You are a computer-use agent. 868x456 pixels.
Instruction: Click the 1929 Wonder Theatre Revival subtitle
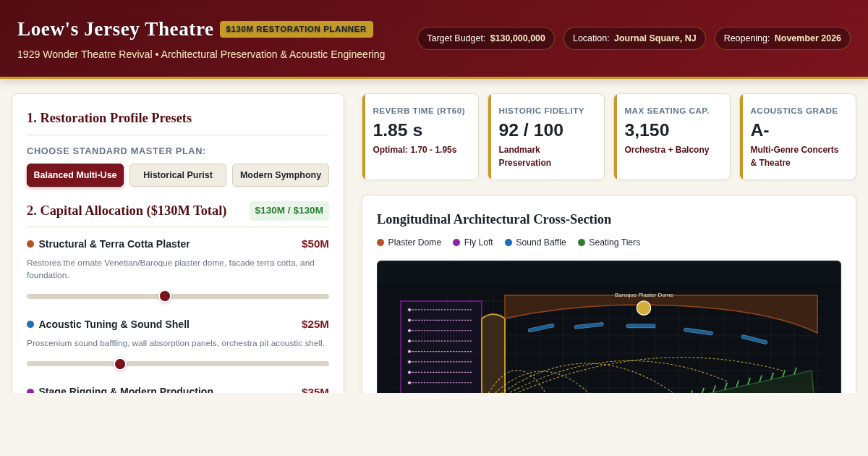pyautogui.click(x=201, y=54)
